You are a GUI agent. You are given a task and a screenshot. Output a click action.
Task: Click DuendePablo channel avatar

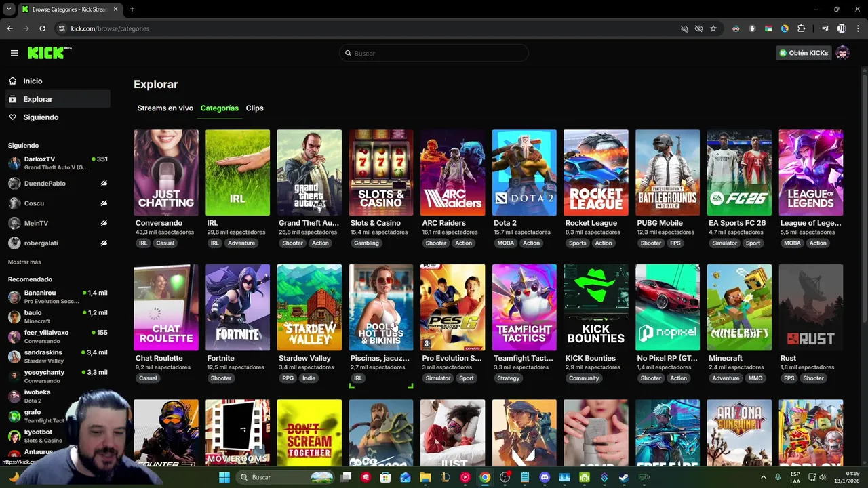tap(14, 184)
